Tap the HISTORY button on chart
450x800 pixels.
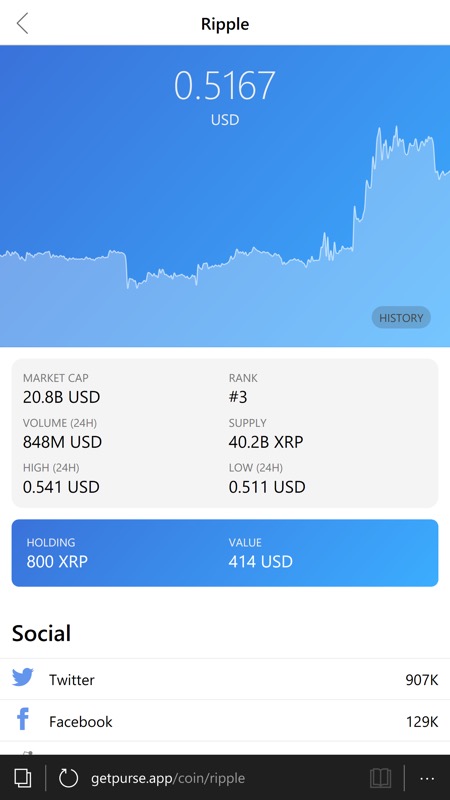[x=401, y=317]
